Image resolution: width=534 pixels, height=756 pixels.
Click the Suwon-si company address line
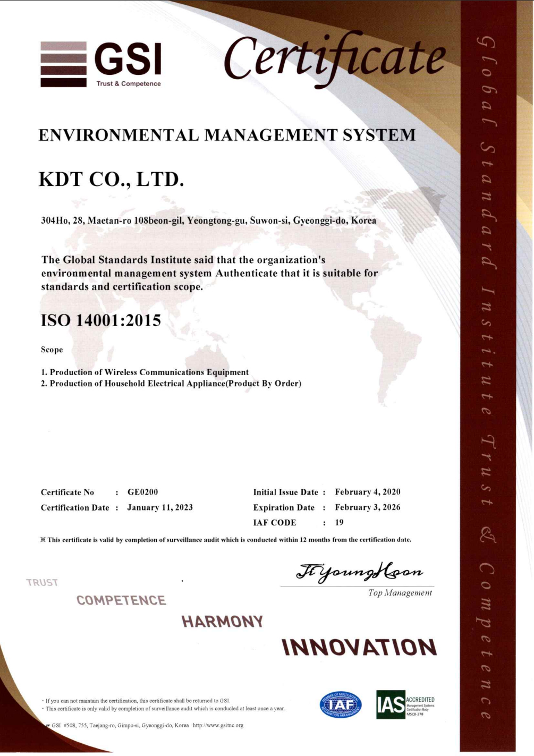(x=208, y=220)
